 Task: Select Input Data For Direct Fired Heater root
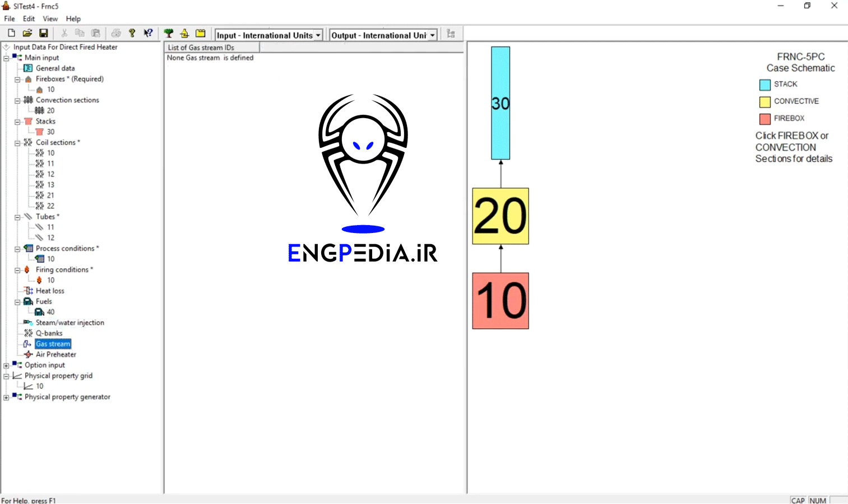pyautogui.click(x=65, y=47)
